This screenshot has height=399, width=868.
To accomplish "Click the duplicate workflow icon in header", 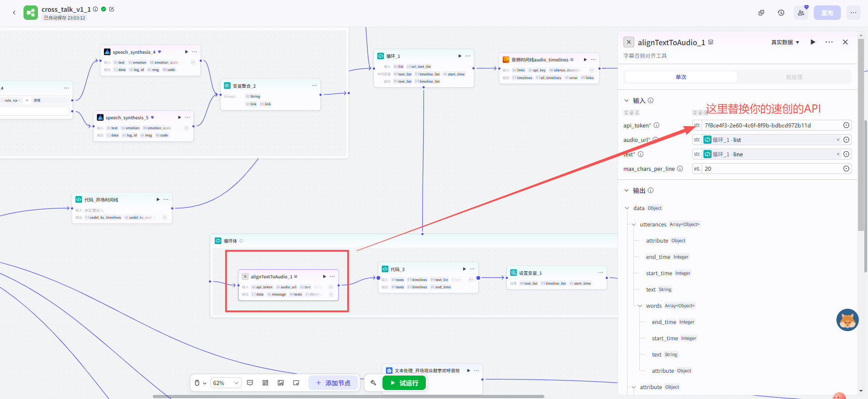I will coord(761,13).
